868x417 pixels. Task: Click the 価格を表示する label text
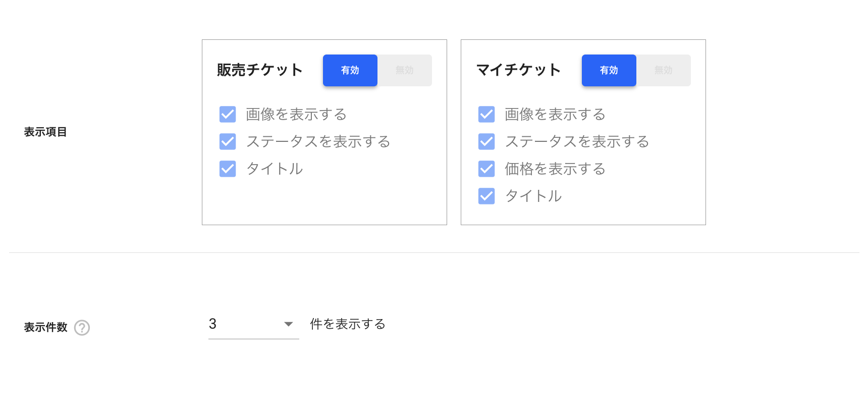tap(555, 169)
